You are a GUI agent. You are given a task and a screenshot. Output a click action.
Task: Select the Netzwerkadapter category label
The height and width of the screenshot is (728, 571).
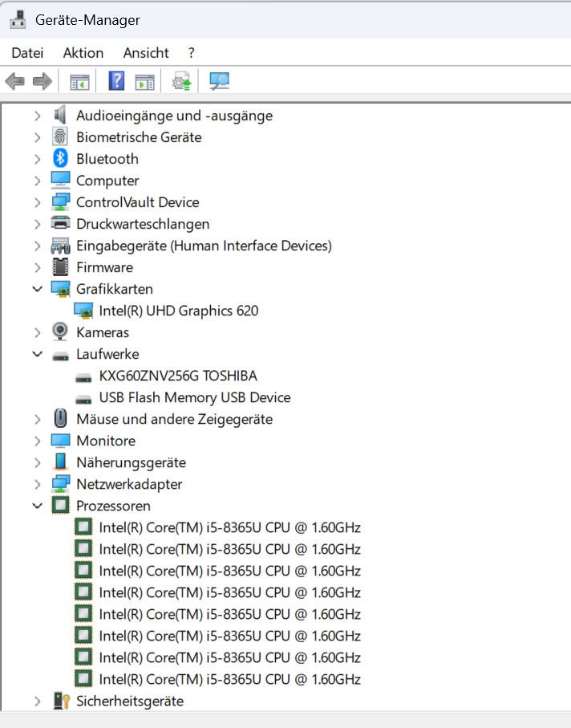[x=129, y=484]
